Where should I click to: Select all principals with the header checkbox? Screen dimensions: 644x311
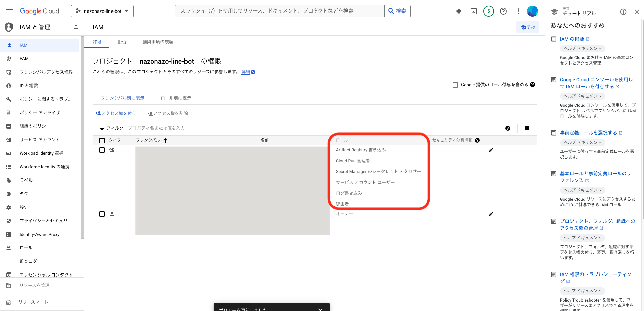(x=102, y=140)
